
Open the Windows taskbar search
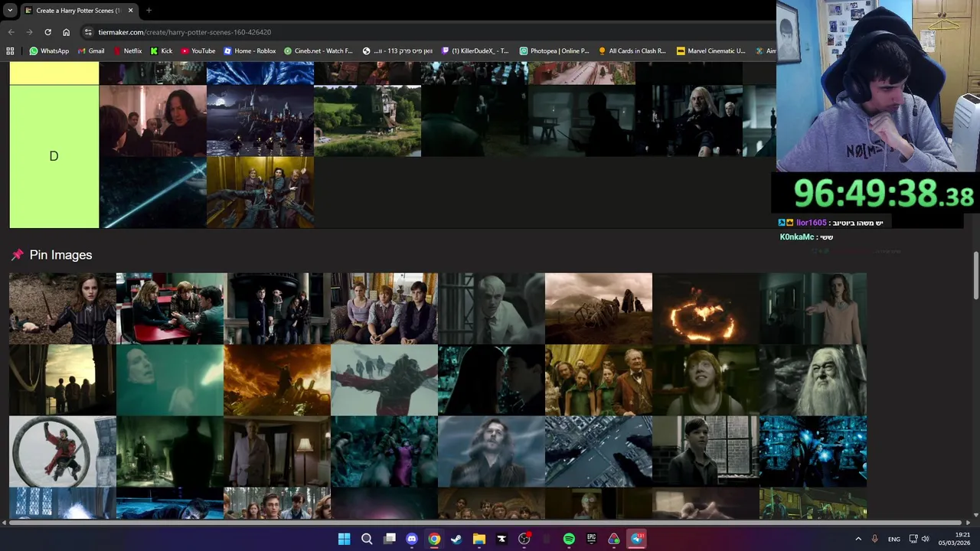[367, 539]
